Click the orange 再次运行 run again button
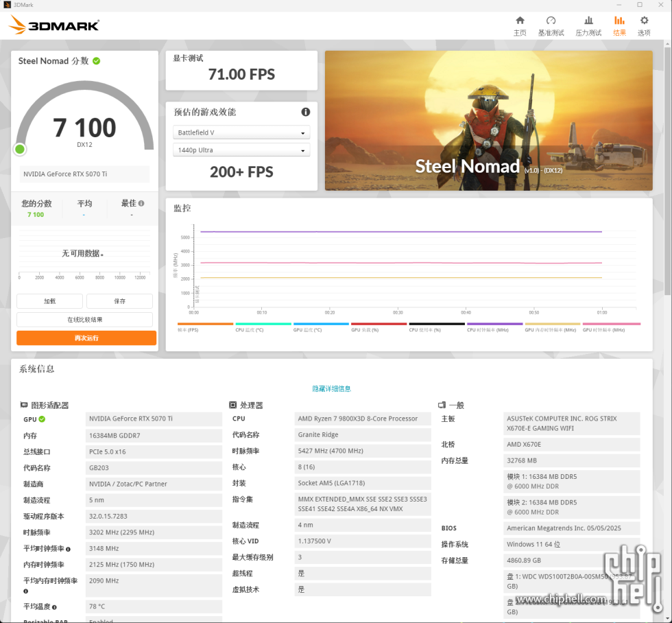This screenshot has height=623, width=672. (x=86, y=338)
